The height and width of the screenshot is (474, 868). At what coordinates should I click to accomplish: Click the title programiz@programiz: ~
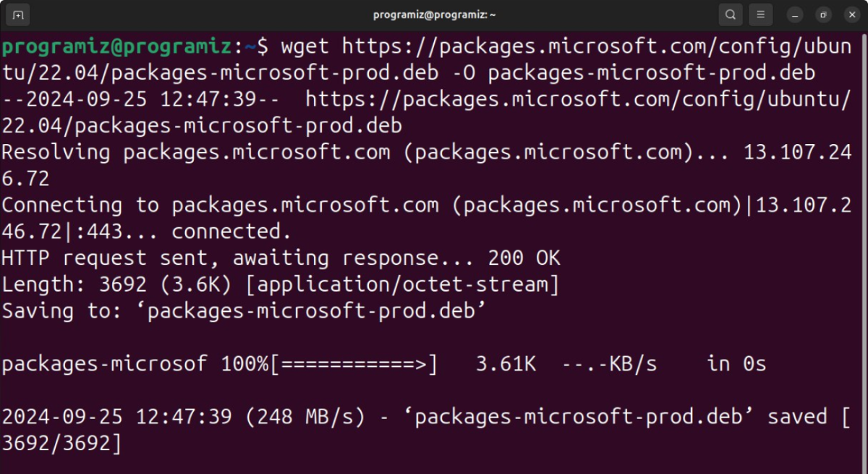434,14
